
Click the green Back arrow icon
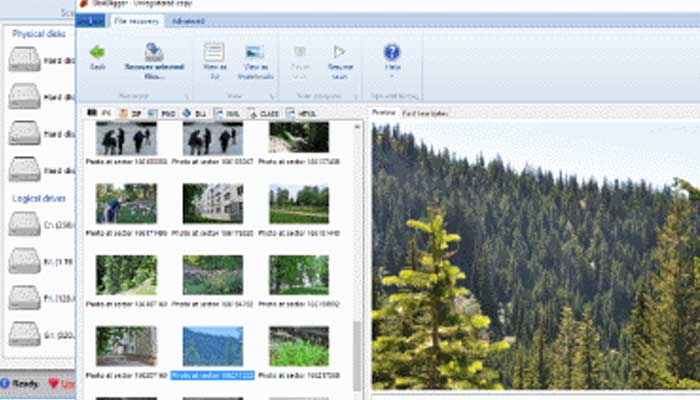[x=97, y=52]
